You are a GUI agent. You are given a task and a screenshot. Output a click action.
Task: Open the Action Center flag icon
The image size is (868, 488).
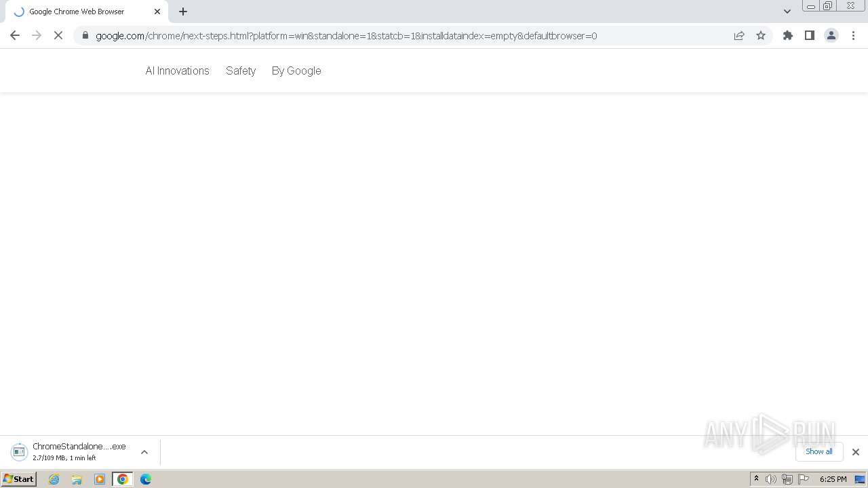point(804,479)
